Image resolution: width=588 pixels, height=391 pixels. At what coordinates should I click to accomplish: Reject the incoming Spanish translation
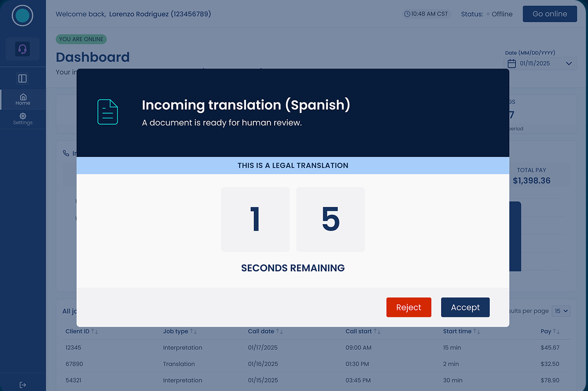[409, 307]
